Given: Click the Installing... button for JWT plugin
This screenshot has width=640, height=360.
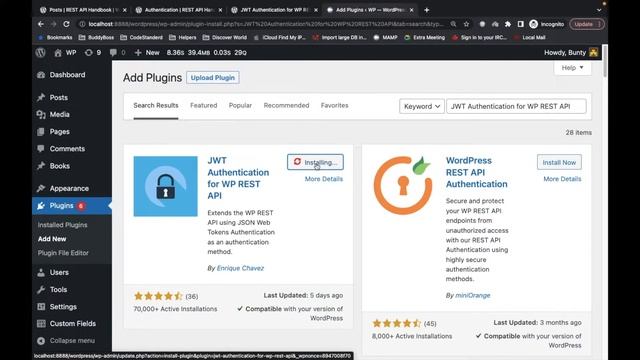Looking at the screenshot, I should 315,162.
